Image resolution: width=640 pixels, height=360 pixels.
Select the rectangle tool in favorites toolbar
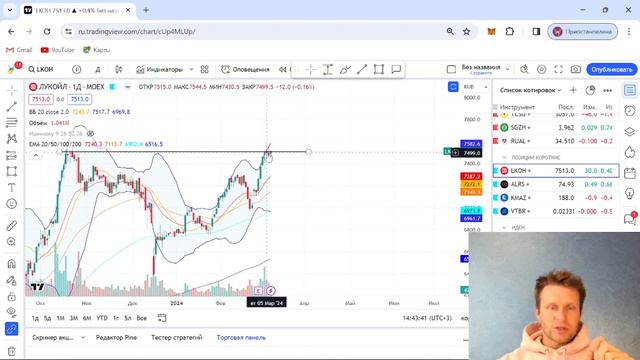[x=379, y=69]
